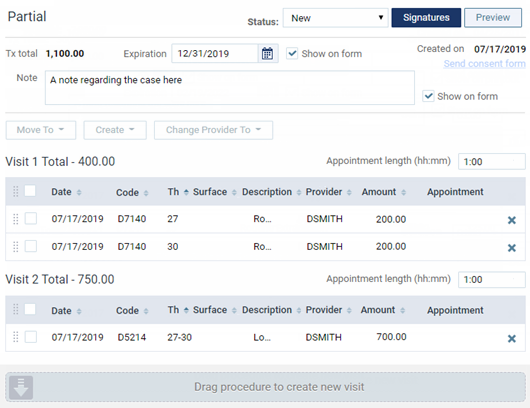Expand the Create dropdown menu

pos(115,130)
